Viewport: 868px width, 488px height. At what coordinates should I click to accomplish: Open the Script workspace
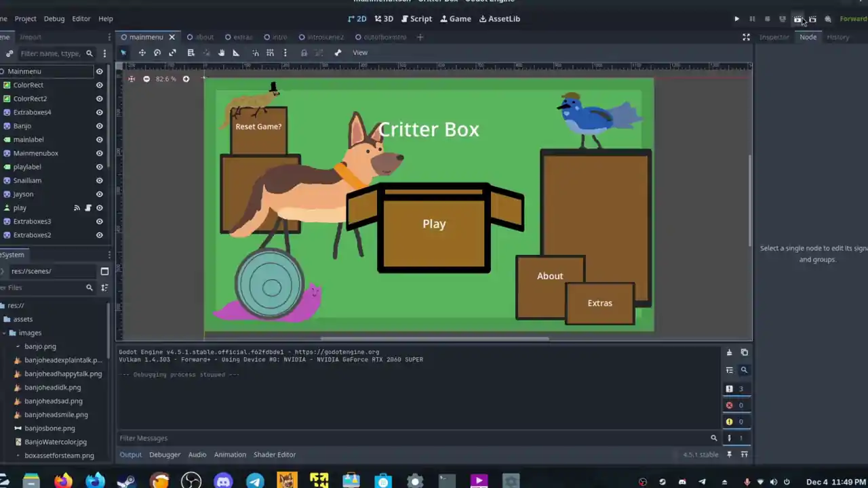pyautogui.click(x=416, y=19)
